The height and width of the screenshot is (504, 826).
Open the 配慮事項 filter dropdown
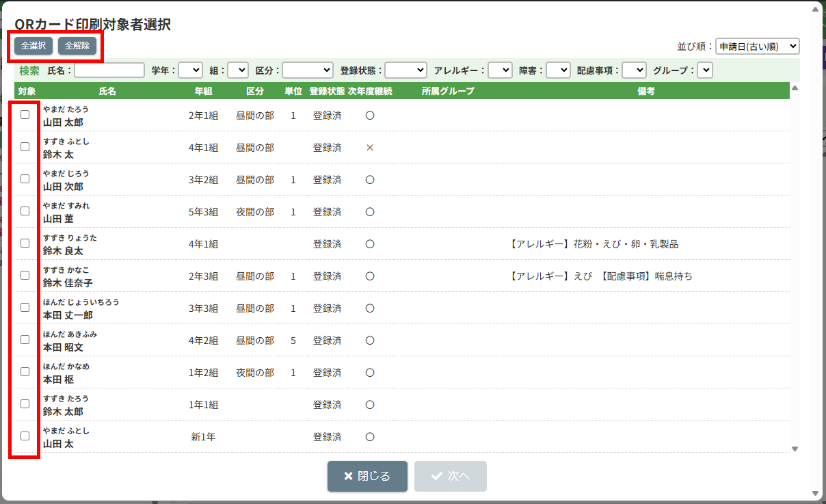[x=634, y=70]
